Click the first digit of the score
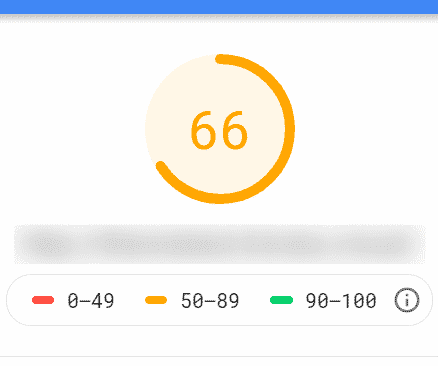This screenshot has height=366, width=438. coord(204,130)
